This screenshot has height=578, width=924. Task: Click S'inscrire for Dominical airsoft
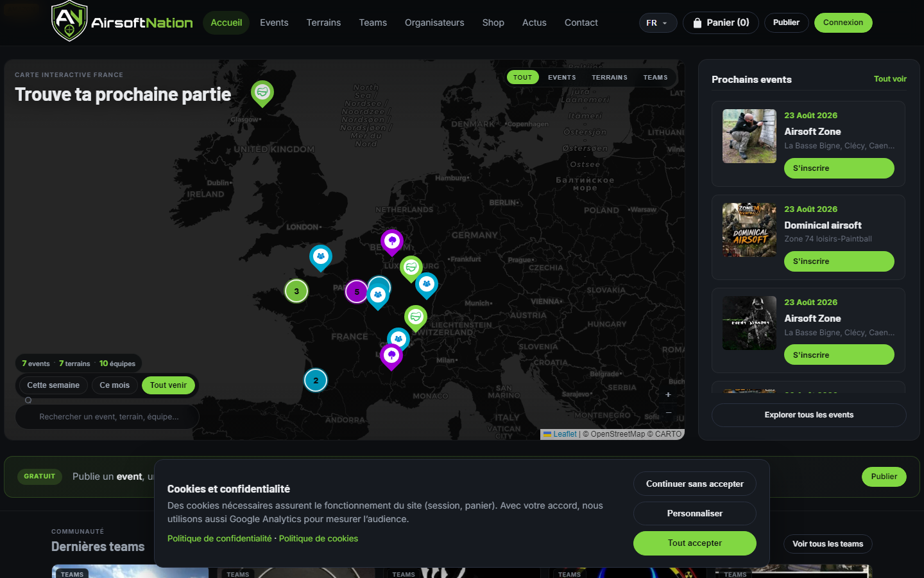(x=839, y=261)
